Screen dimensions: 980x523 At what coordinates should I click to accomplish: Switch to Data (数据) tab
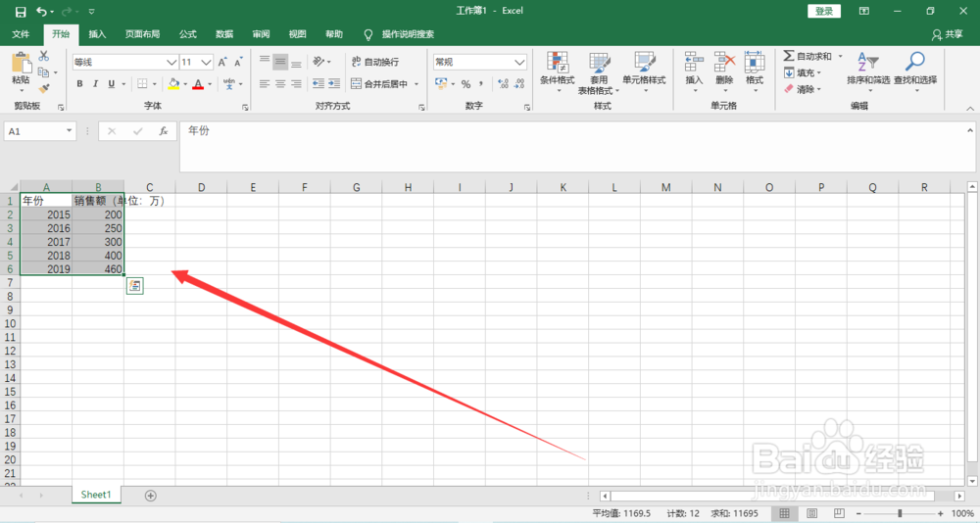[224, 34]
